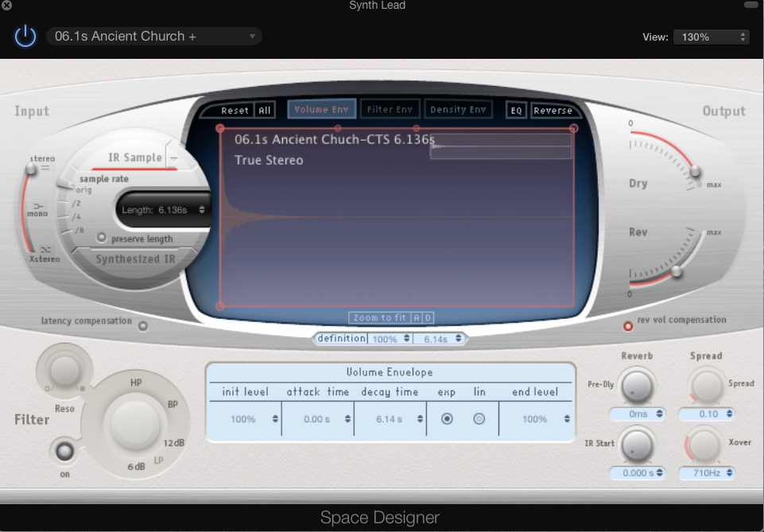Select the 6dB LP filter mode
764x532 pixels.
coord(137,467)
